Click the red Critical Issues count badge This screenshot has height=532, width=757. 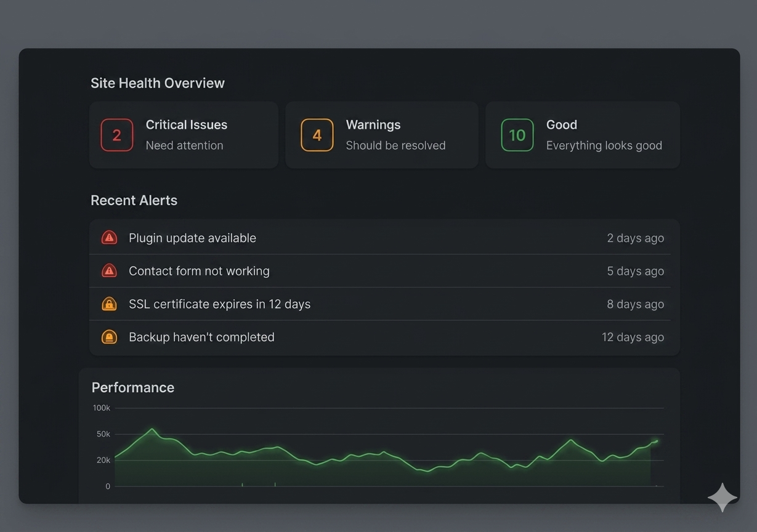point(117,135)
